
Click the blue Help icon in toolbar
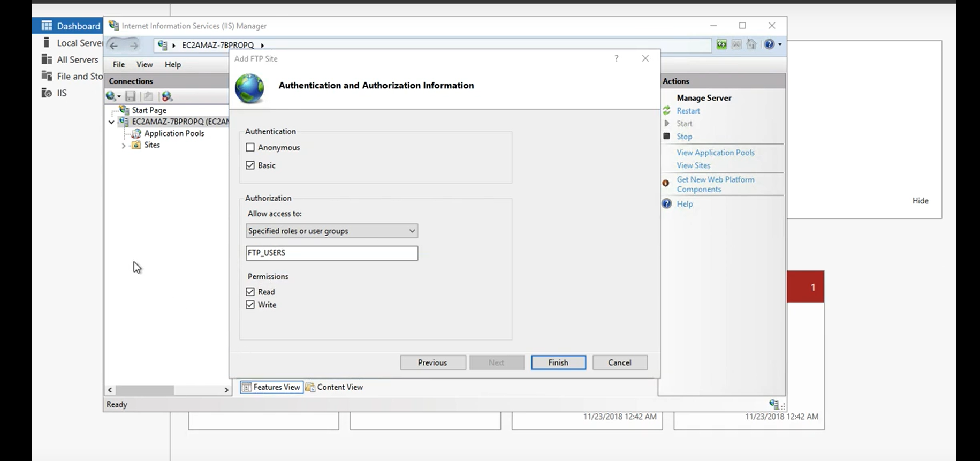coord(769,44)
